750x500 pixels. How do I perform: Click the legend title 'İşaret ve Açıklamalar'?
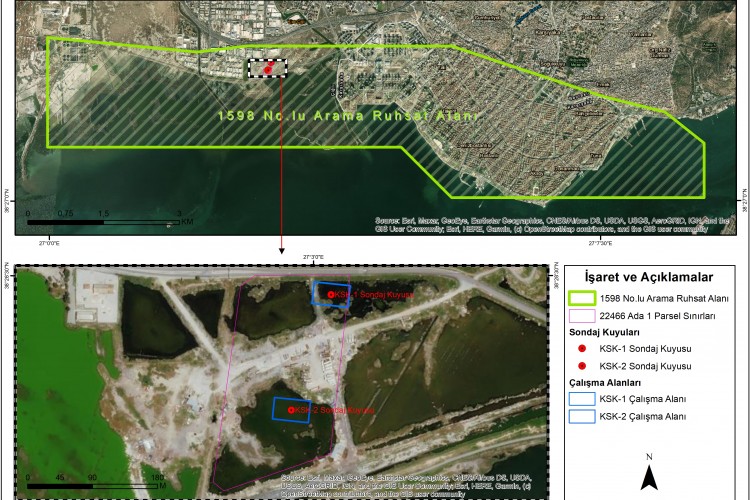pos(649,277)
